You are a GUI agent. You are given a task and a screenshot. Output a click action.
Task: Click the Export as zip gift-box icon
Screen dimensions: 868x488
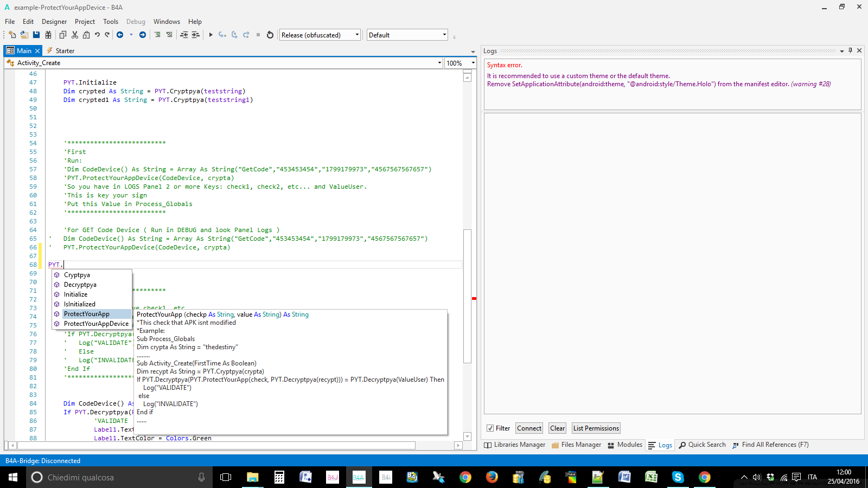[48, 35]
